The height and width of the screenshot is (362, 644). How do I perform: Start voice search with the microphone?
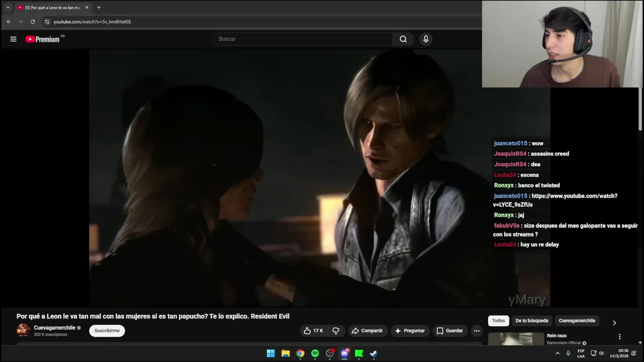(x=426, y=39)
